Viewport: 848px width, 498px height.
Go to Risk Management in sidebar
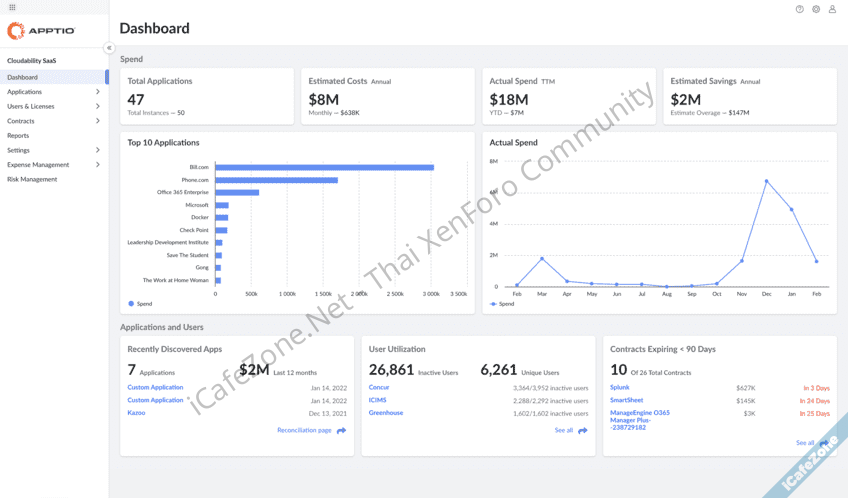point(32,180)
